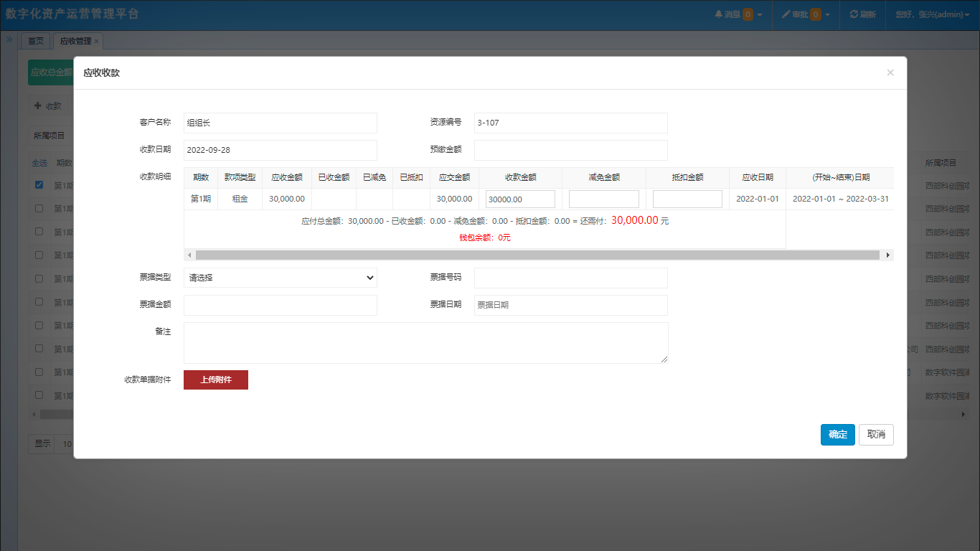Click the 票据号码 input field
Screen dimensions: 980x551
pos(571,278)
